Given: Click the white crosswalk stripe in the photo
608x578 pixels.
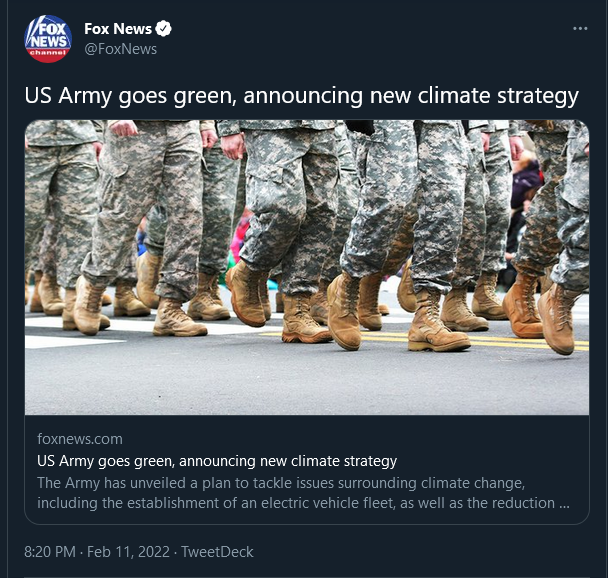Looking at the screenshot, I should (74, 342).
